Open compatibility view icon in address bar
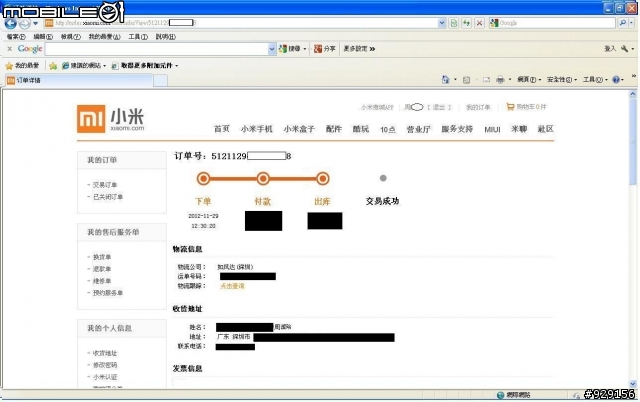This screenshot has height=402, width=640. [453, 23]
